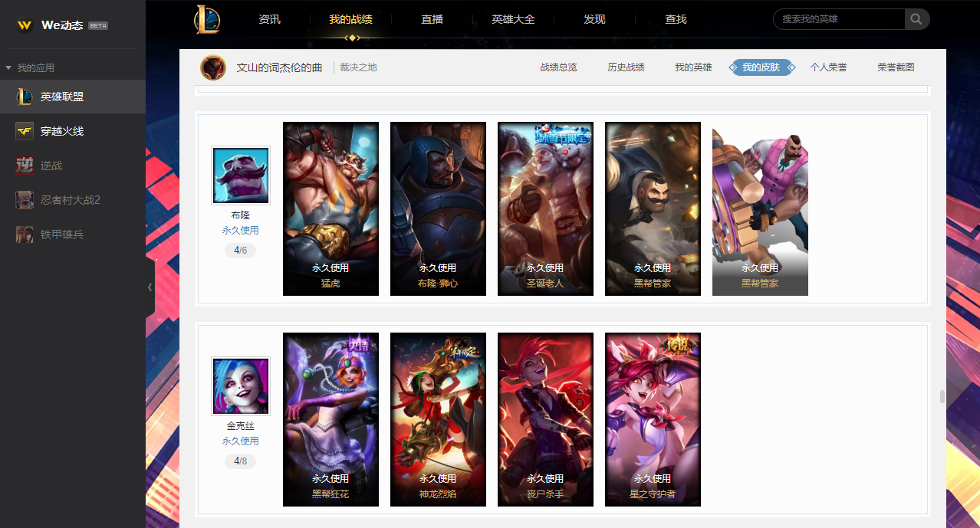Image resolution: width=980 pixels, height=528 pixels.
Task: Click the 永久使用 link under 布隆
Action: (x=241, y=230)
